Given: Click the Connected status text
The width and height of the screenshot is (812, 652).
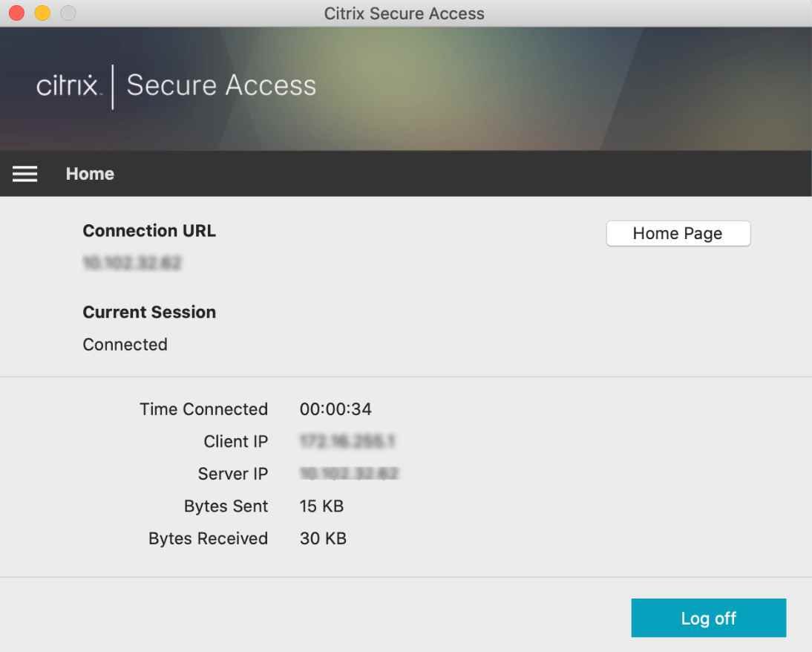Looking at the screenshot, I should click(x=125, y=345).
